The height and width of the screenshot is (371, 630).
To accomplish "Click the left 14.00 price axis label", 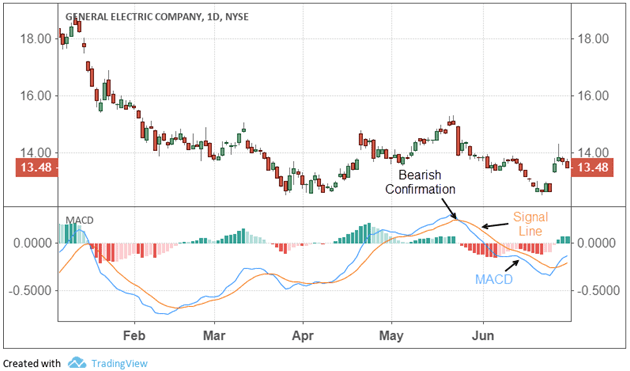I will (36, 152).
